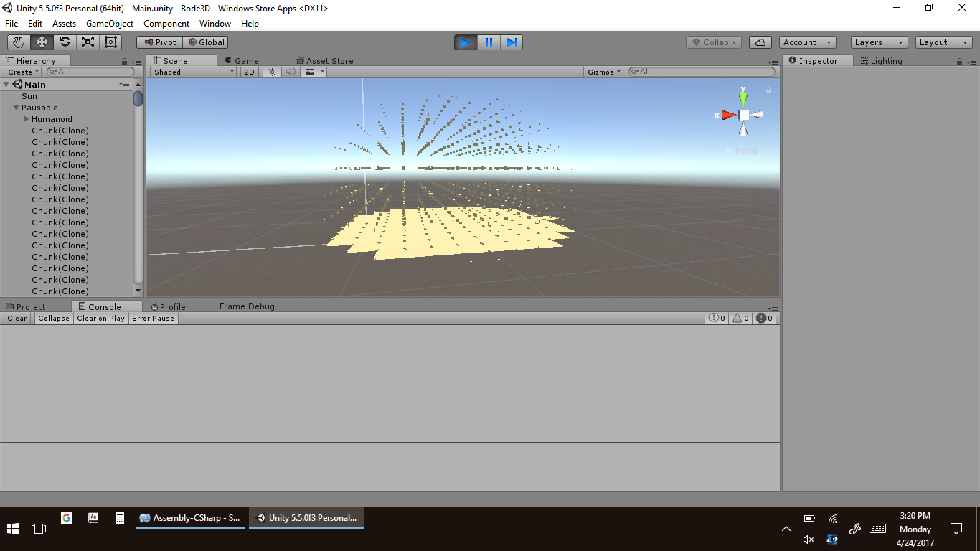Click the green Y axis gizmo cone
The height and width of the screenshot is (551, 980).
tap(743, 98)
